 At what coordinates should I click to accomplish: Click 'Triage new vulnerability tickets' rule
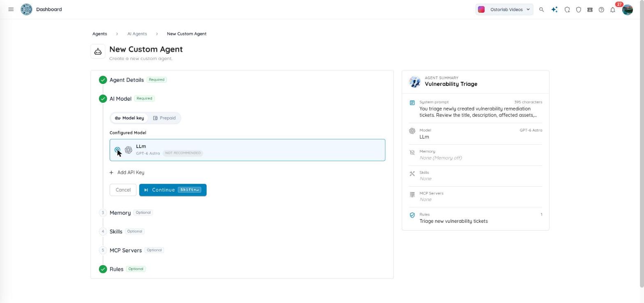click(x=453, y=221)
